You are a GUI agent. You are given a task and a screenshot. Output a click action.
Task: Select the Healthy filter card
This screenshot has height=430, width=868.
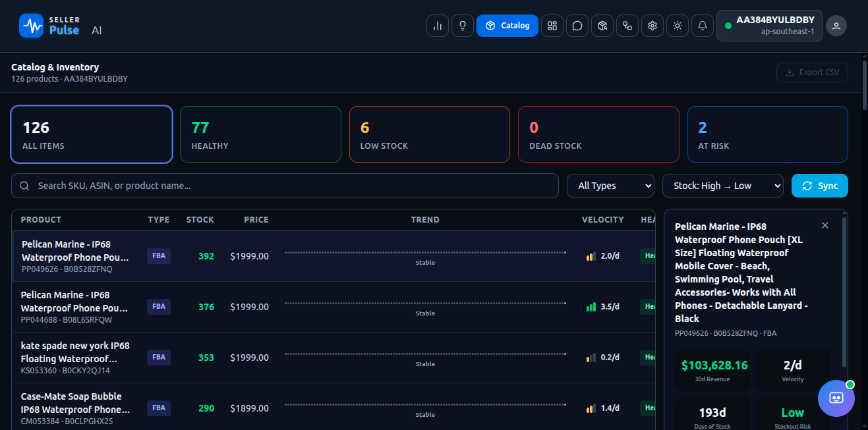(x=260, y=134)
